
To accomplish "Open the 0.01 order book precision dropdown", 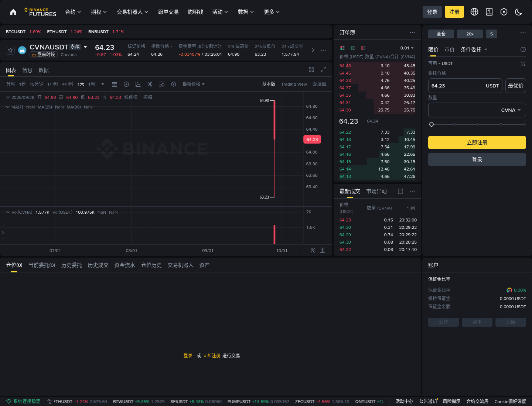I will [407, 48].
